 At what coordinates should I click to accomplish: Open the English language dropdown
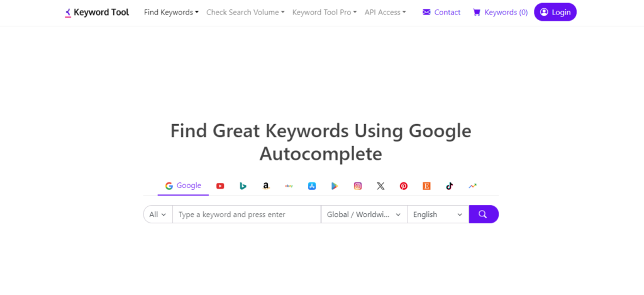(x=438, y=214)
